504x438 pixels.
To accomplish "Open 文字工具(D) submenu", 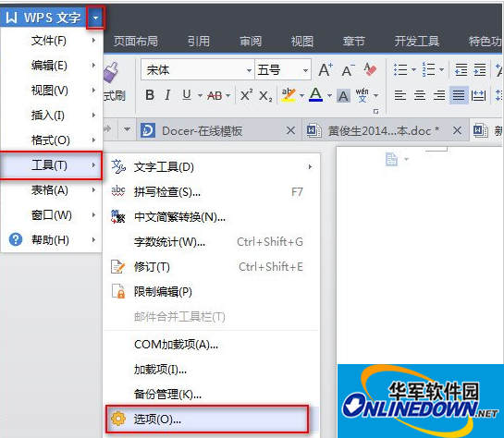I will 212,167.
